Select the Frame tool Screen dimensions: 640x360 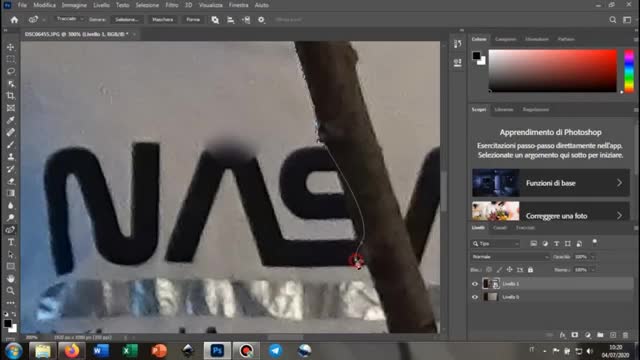[x=11, y=108]
